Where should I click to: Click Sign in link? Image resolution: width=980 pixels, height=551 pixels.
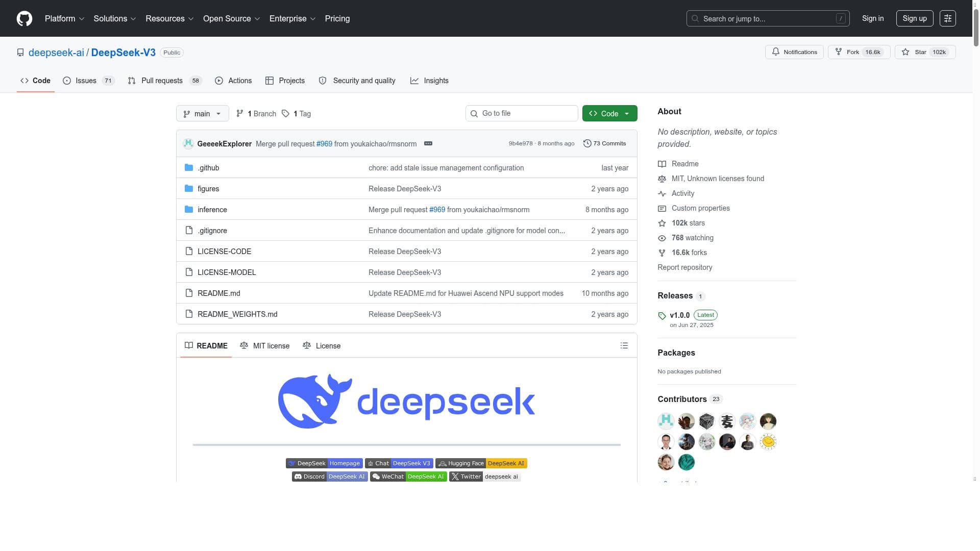click(873, 18)
